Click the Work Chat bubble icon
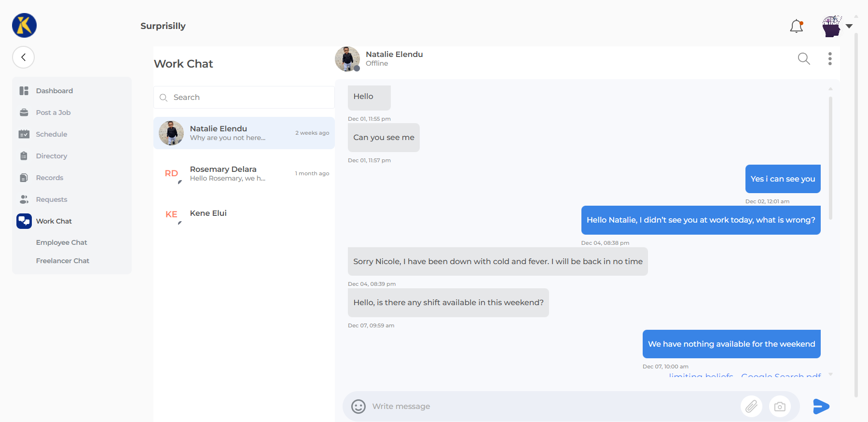The height and width of the screenshot is (422, 868). click(24, 221)
